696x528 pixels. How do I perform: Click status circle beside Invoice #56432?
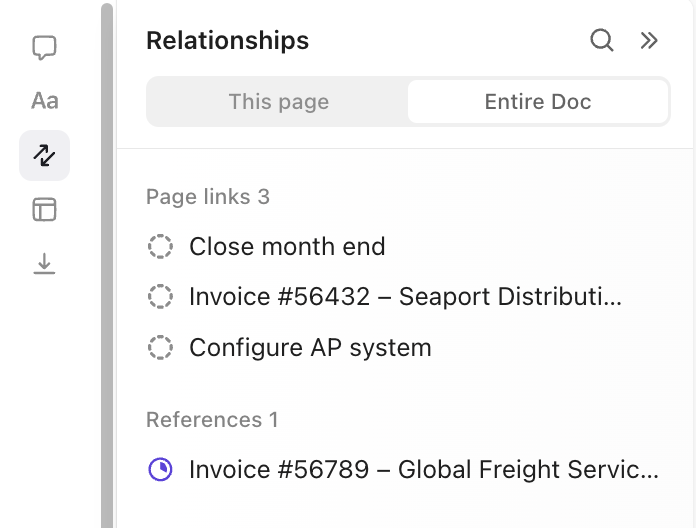click(x=160, y=297)
